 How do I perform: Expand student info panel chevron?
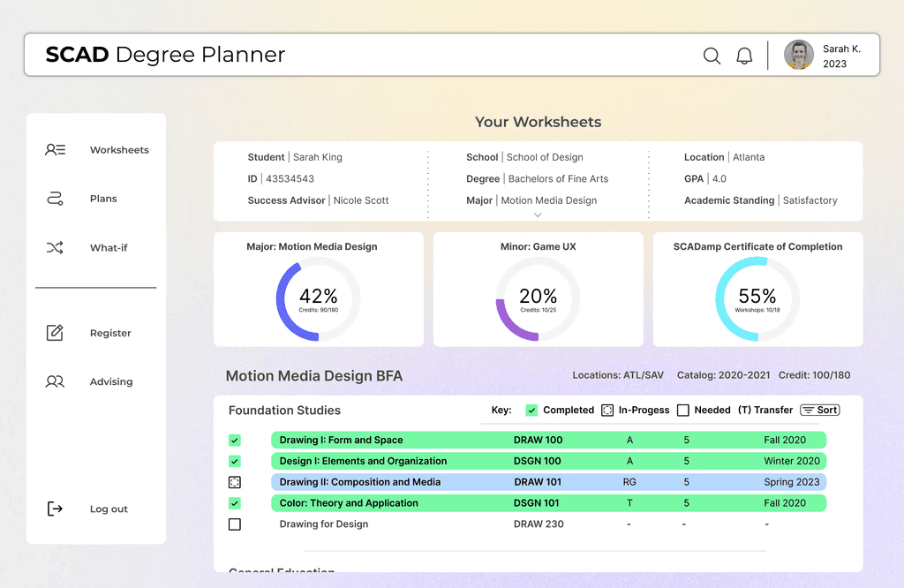[x=538, y=215]
